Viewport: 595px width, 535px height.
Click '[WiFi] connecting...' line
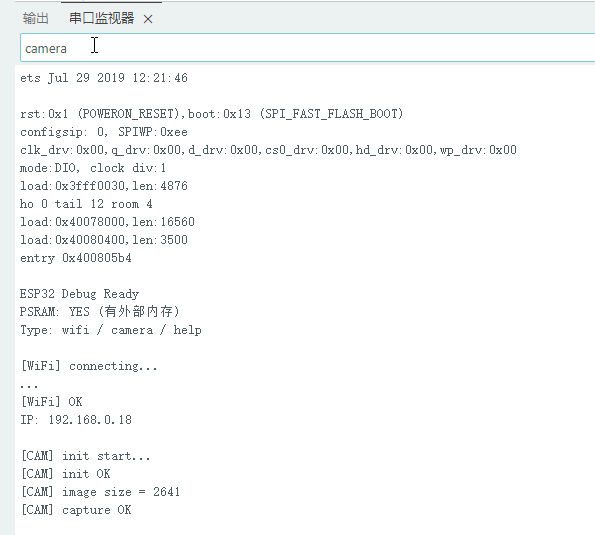89,366
